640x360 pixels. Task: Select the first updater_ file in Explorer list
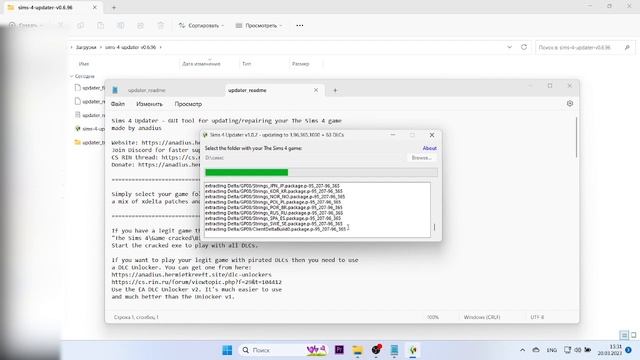[x=89, y=88]
